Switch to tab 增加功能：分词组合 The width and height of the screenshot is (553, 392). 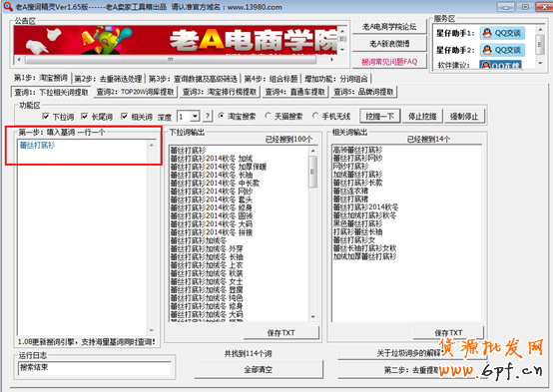(336, 79)
